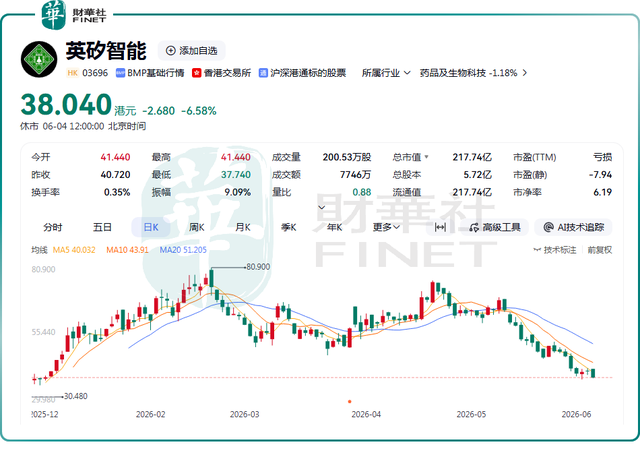The height and width of the screenshot is (455, 640).
Task: Click the 换手率 value 0.35%
Action: 117,192
